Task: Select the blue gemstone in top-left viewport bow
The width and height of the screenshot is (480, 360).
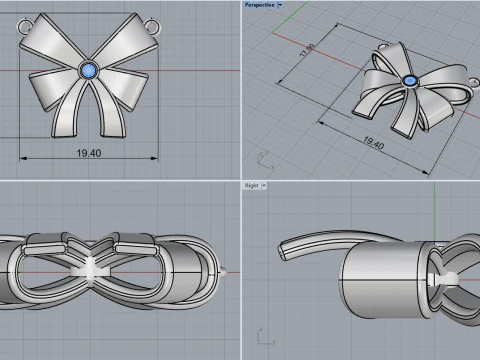Action: (x=88, y=70)
